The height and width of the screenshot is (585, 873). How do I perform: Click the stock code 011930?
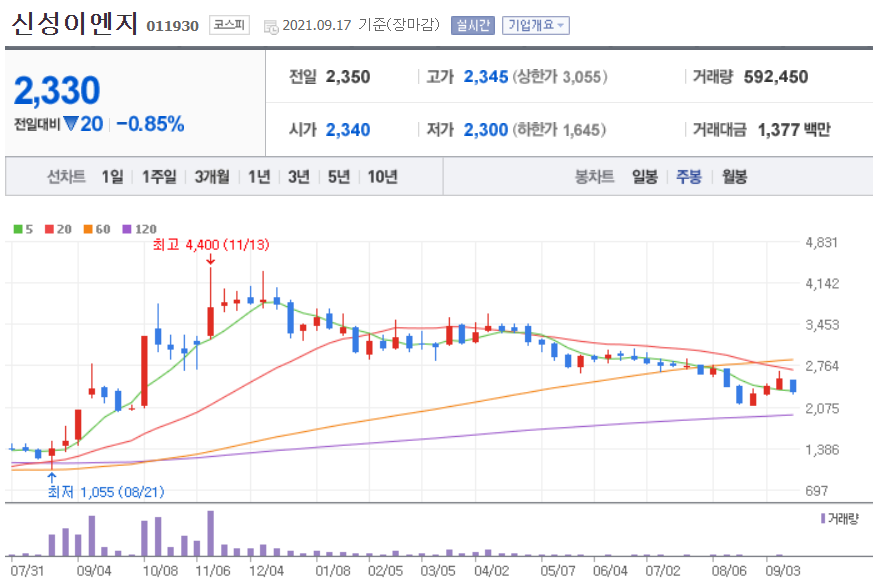coord(172,26)
